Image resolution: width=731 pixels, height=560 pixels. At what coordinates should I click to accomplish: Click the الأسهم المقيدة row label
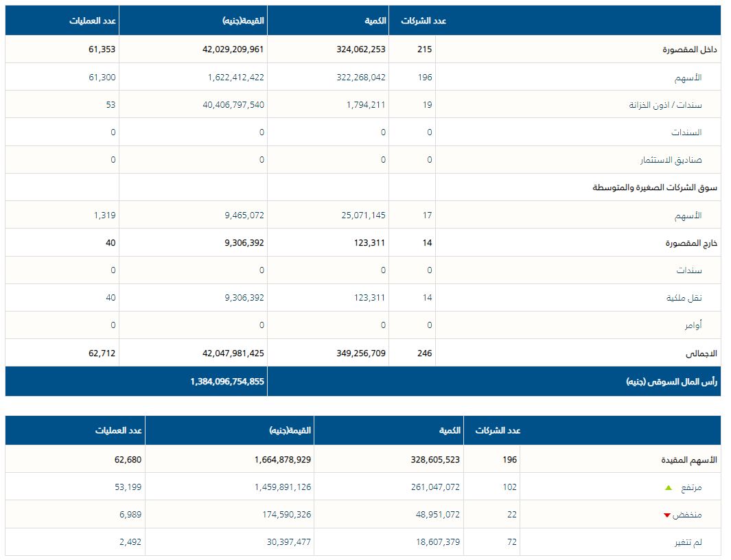[687, 460]
